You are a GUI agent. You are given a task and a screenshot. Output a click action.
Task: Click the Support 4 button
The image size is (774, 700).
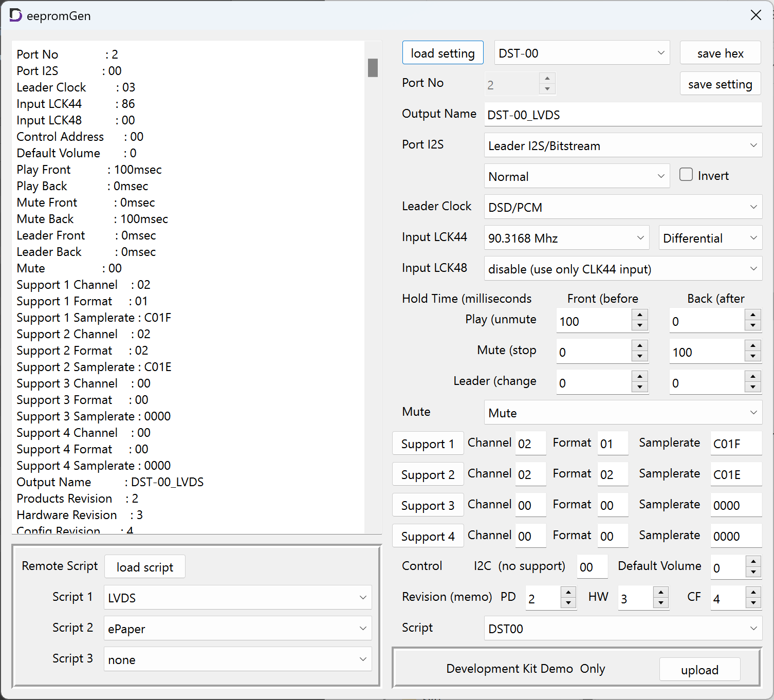tap(428, 536)
